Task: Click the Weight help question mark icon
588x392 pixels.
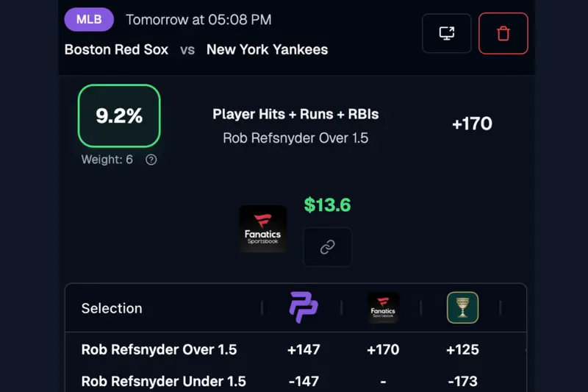Action: coord(151,160)
